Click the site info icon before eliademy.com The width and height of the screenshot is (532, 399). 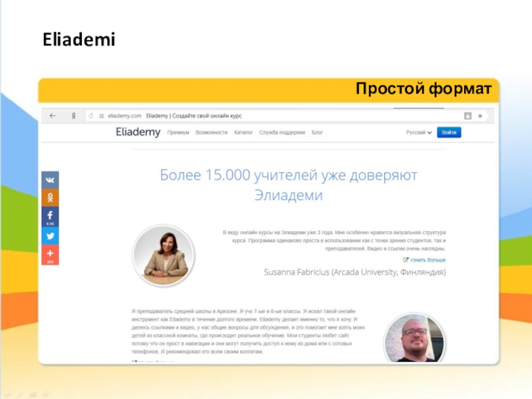pos(101,116)
